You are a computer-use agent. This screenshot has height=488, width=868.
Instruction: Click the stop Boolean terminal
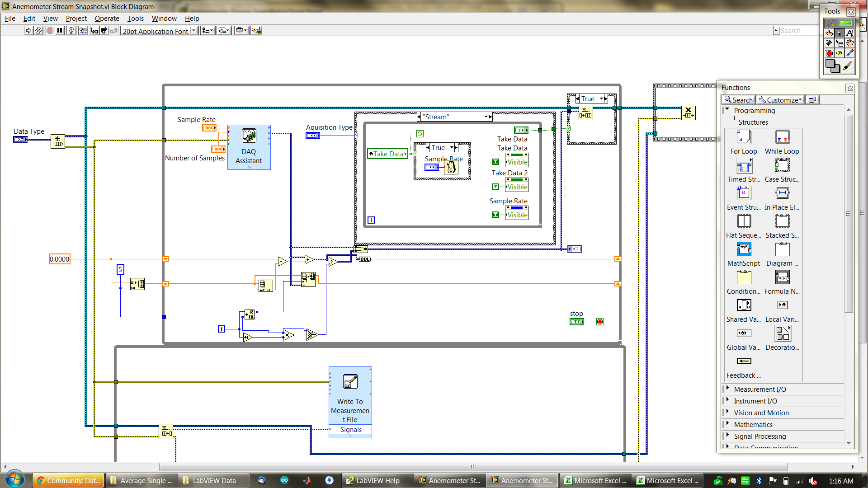pos(577,322)
